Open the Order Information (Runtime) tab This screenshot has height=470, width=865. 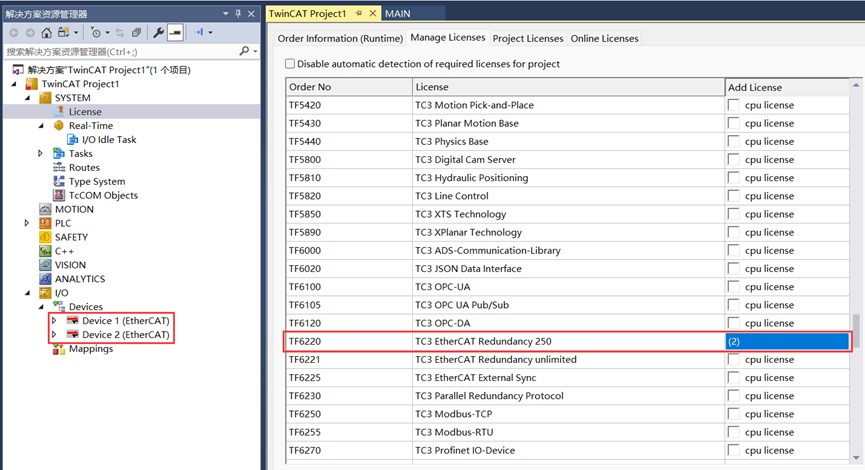pos(340,38)
